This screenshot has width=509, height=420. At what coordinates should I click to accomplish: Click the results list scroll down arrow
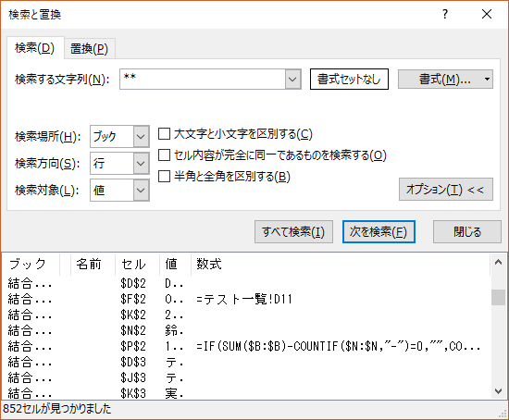tap(498, 391)
